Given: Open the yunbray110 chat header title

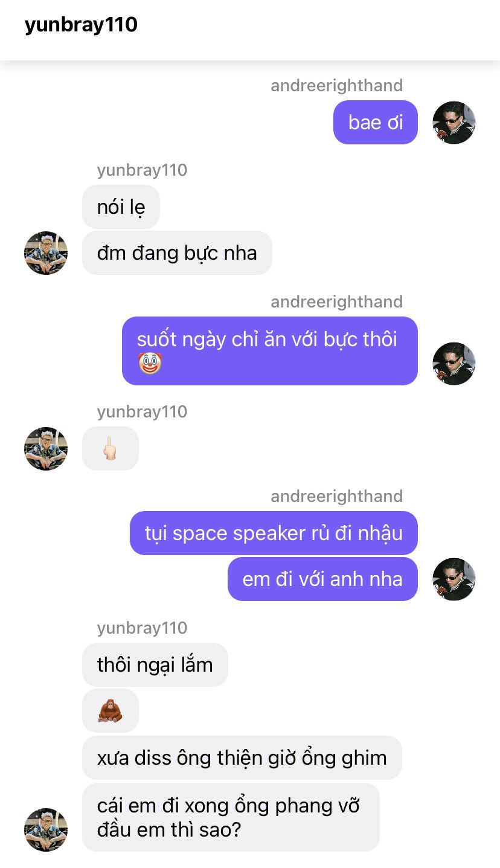Looking at the screenshot, I should (81, 25).
